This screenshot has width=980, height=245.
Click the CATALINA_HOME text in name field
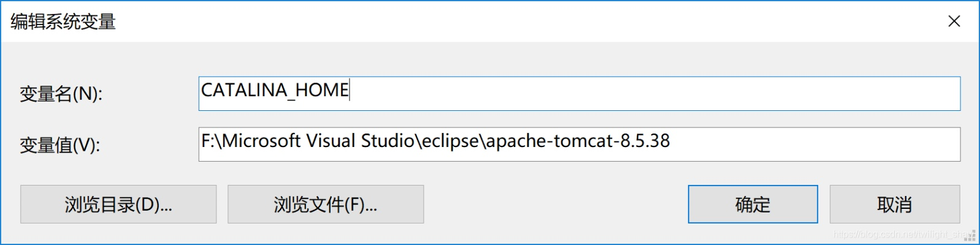coord(275,91)
